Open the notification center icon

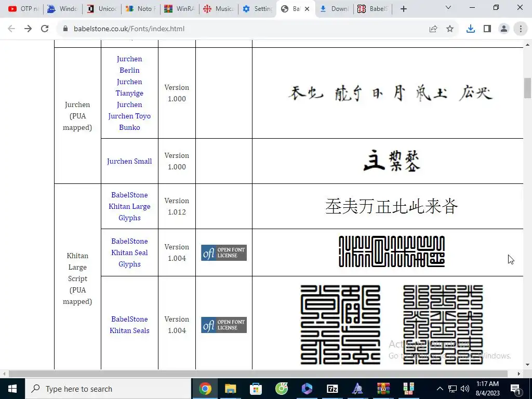tap(515, 389)
